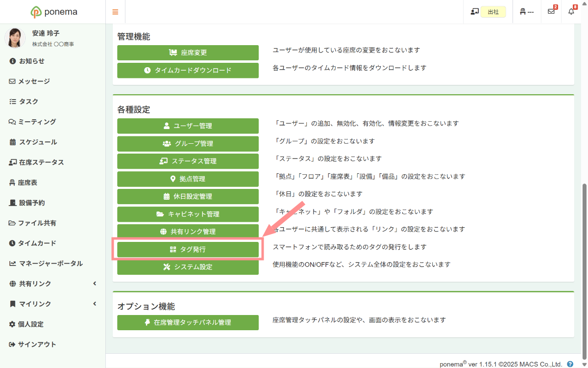
Task: Open the mail envelope notifications icon
Action: click(x=551, y=12)
